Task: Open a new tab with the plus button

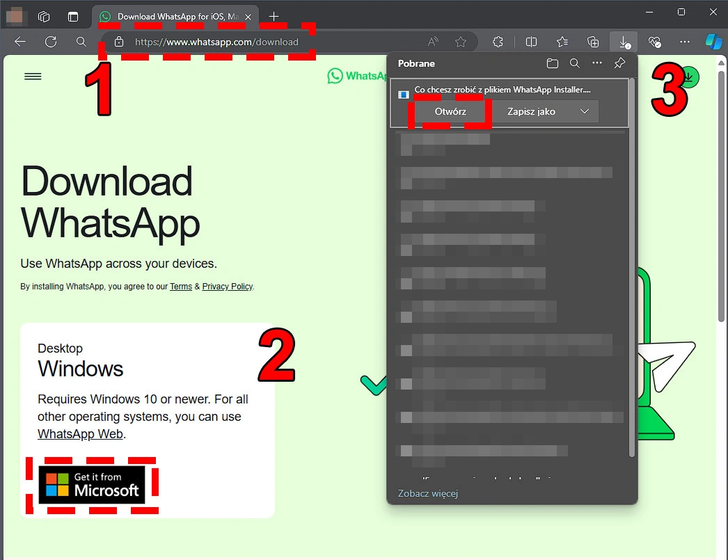Action: 274,17
